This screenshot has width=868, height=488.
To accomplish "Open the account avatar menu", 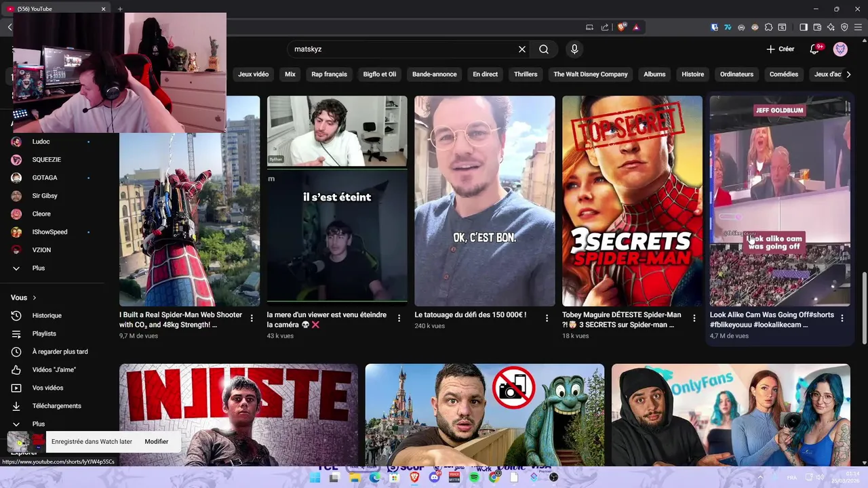I will point(840,49).
